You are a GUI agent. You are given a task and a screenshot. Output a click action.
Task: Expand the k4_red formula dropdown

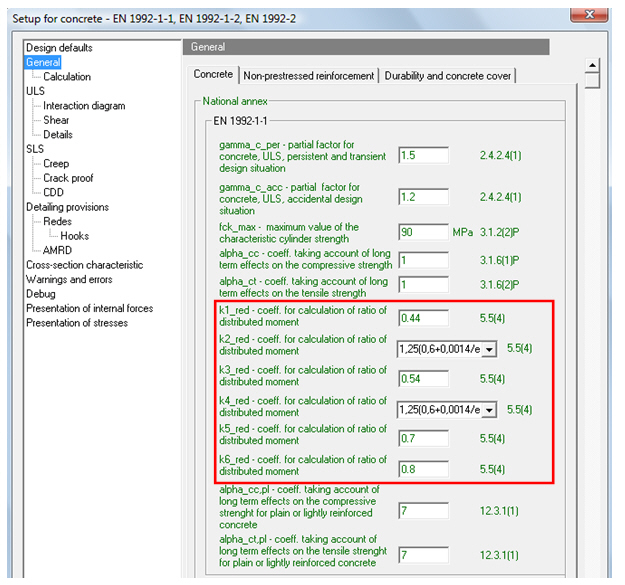[x=488, y=409]
